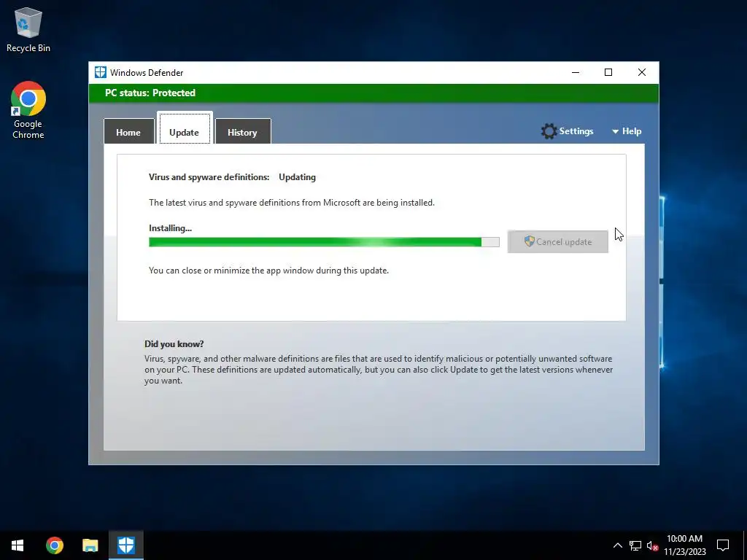This screenshot has height=560, width=747.
Task: Show hidden system tray icons
Action: click(x=617, y=545)
